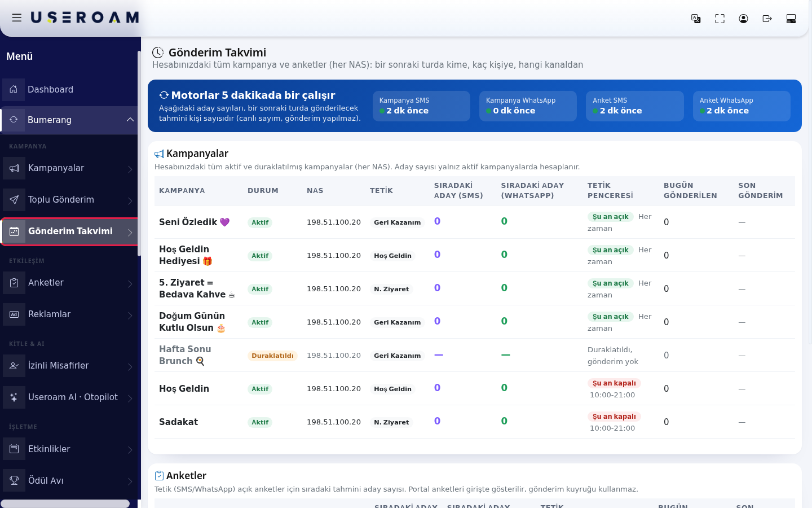Click the Dashboard home icon
812x508 pixels.
click(x=14, y=89)
